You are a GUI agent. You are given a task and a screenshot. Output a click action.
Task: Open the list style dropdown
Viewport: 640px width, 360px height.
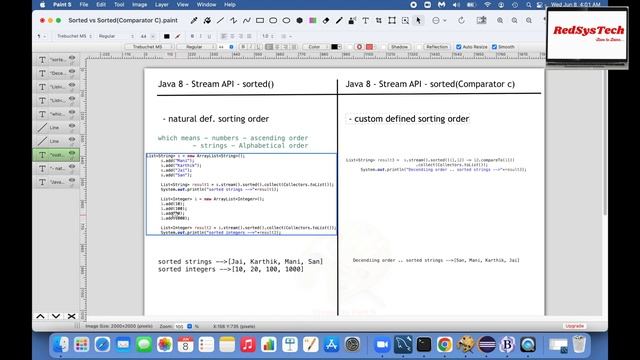287,36
